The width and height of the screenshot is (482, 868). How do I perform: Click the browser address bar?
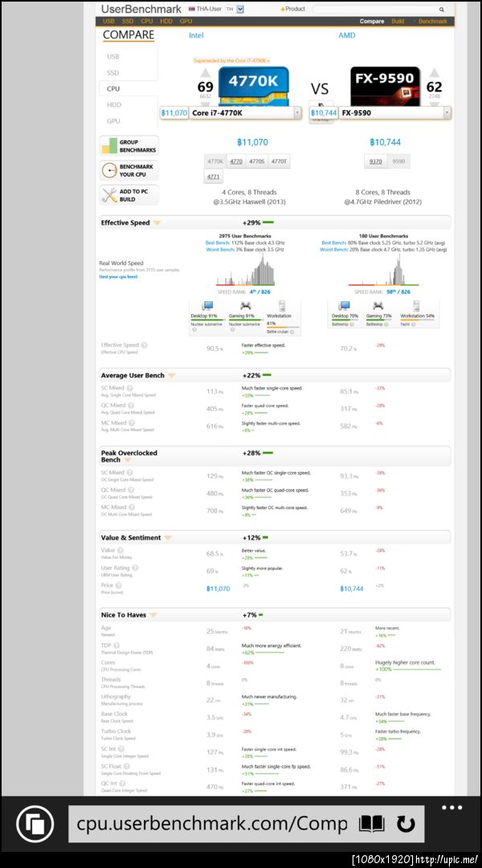coord(211,825)
